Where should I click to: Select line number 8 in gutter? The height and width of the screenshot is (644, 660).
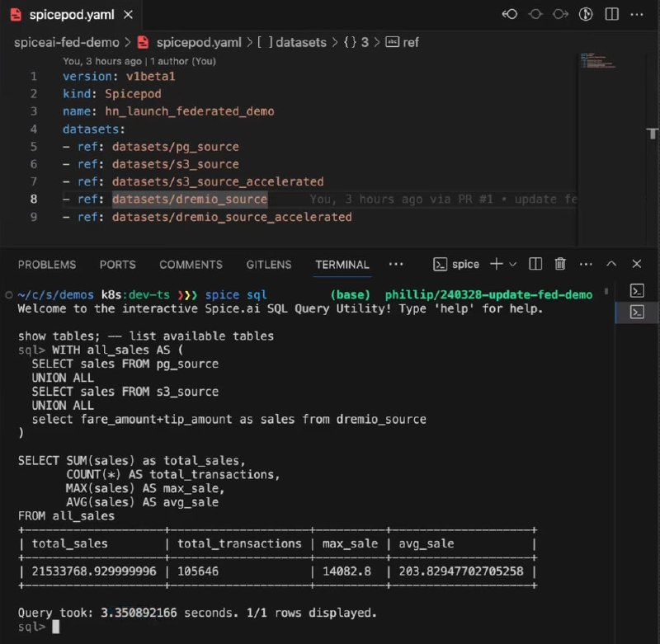click(x=34, y=199)
